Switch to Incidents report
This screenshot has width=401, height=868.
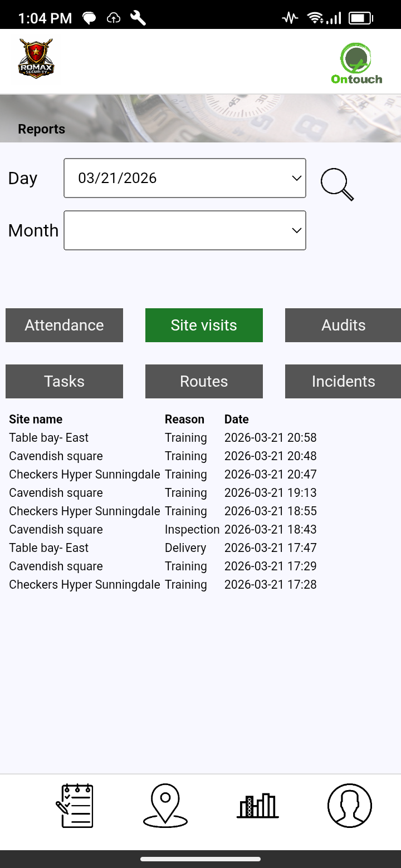tap(343, 382)
